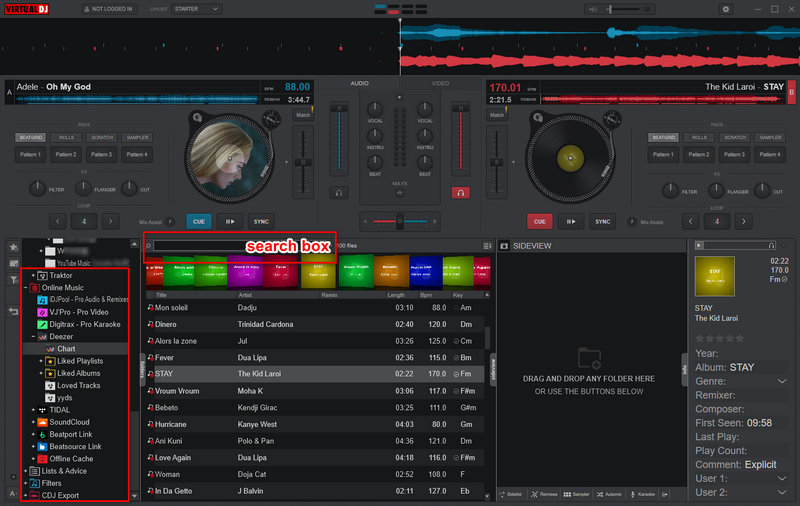The width and height of the screenshot is (800, 506).
Task: Open the User 2 dropdown arrow
Action: [782, 493]
